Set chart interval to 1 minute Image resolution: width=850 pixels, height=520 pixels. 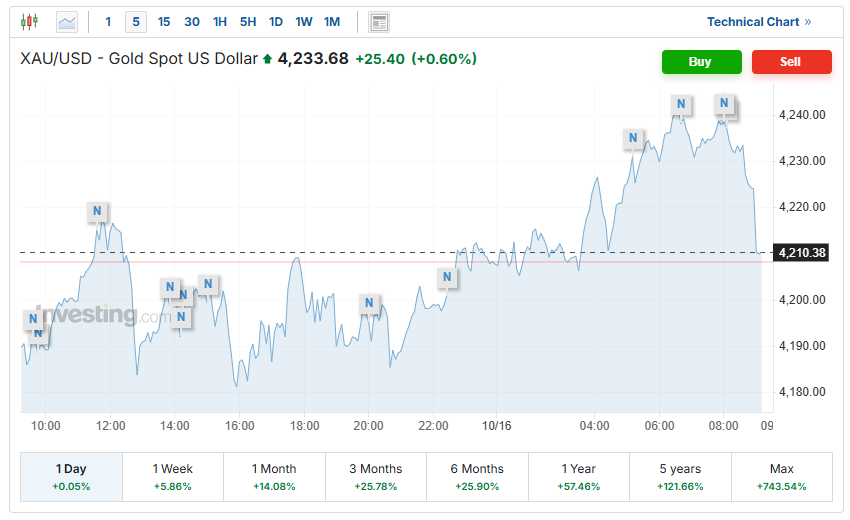pyautogui.click(x=108, y=21)
